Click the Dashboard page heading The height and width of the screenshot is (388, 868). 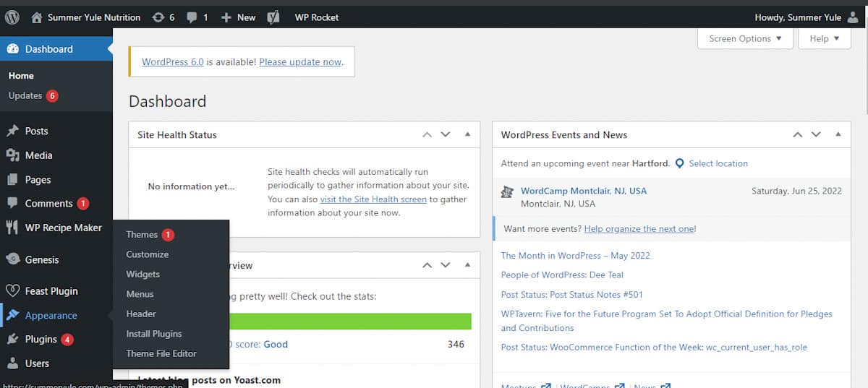coord(167,101)
